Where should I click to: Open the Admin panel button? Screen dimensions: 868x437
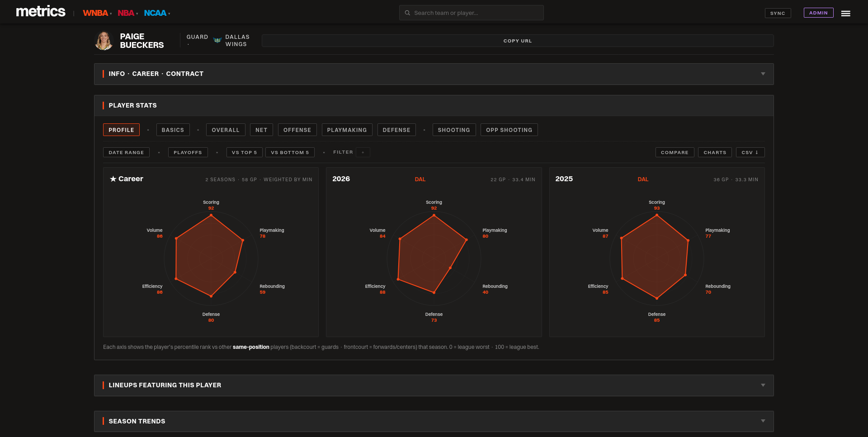[818, 13]
